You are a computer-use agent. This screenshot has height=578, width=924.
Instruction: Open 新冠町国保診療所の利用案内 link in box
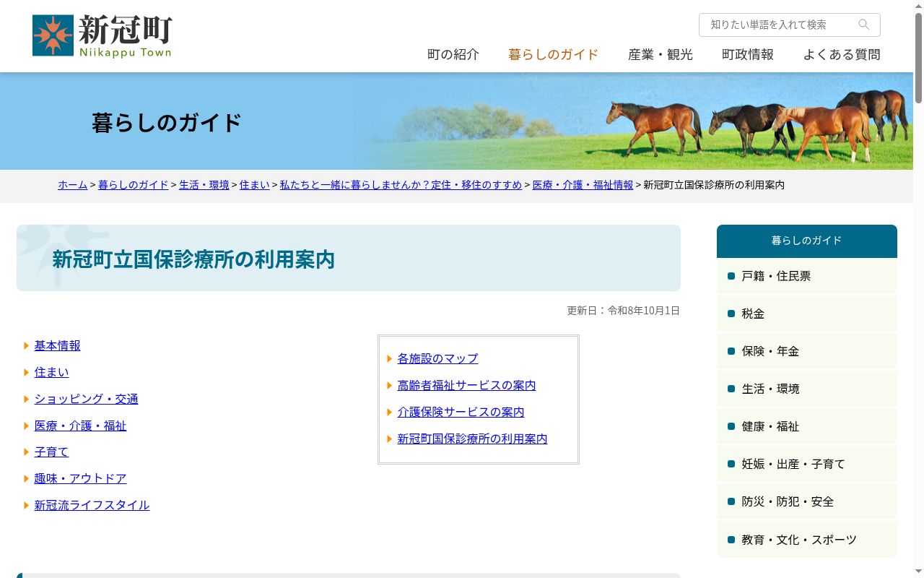(473, 439)
